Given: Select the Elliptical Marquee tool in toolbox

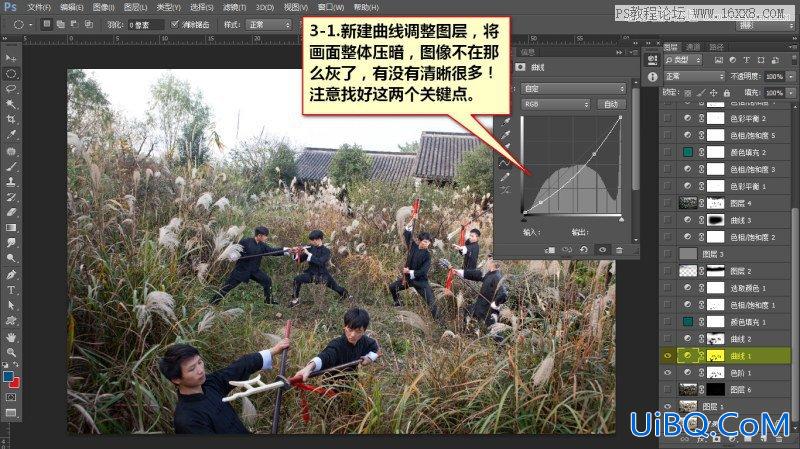Looking at the screenshot, I should 11,73.
